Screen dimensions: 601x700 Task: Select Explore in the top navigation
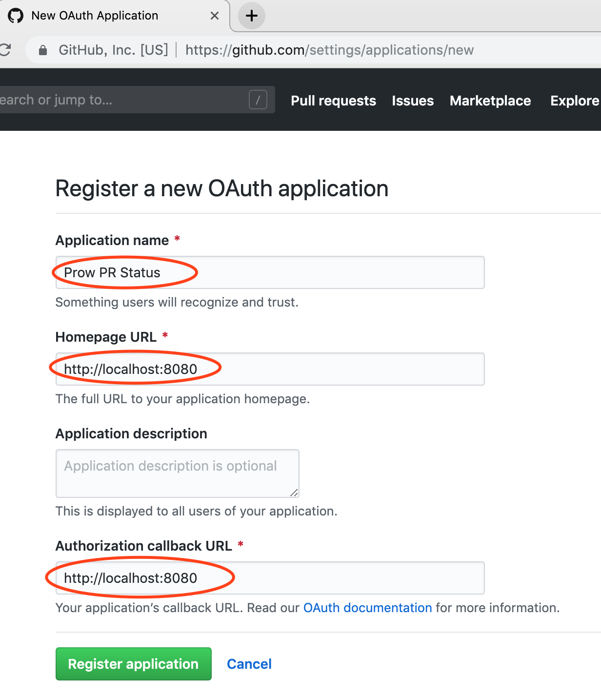point(574,101)
